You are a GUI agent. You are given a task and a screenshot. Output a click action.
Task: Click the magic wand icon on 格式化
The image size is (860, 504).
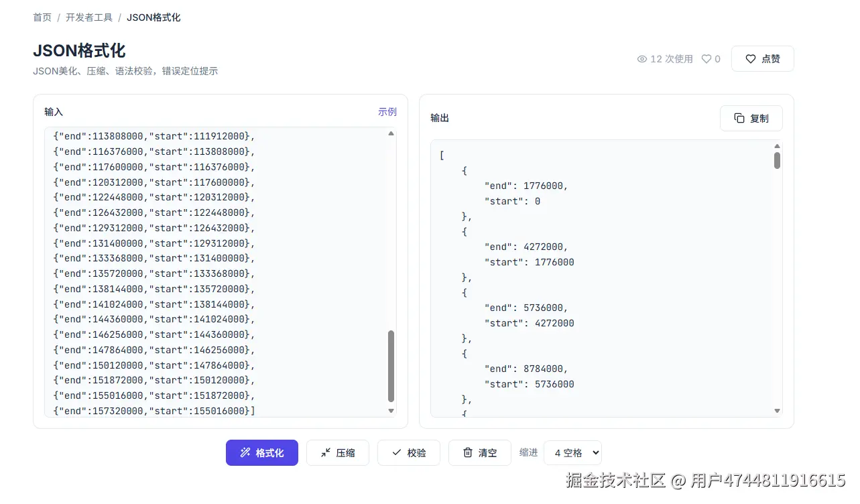[245, 452]
